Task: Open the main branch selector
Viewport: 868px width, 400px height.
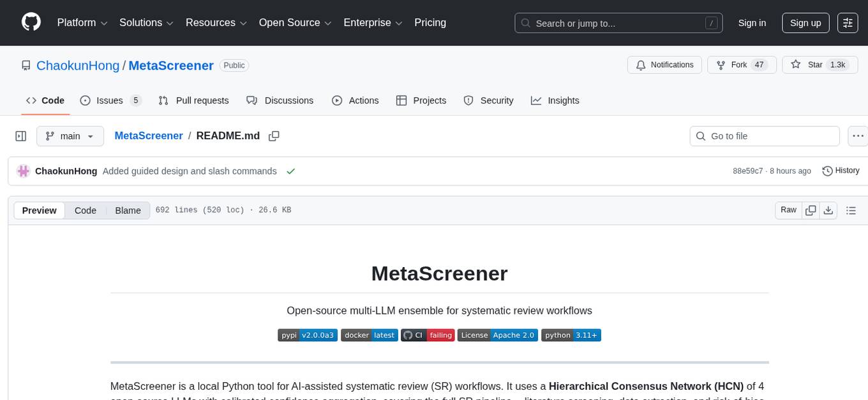Action: click(70, 135)
